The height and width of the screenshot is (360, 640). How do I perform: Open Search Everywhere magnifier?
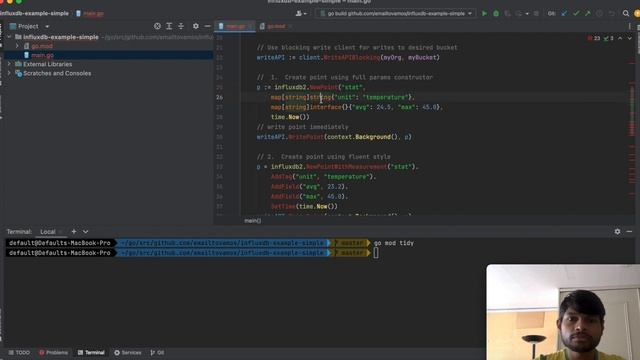(x=626, y=13)
